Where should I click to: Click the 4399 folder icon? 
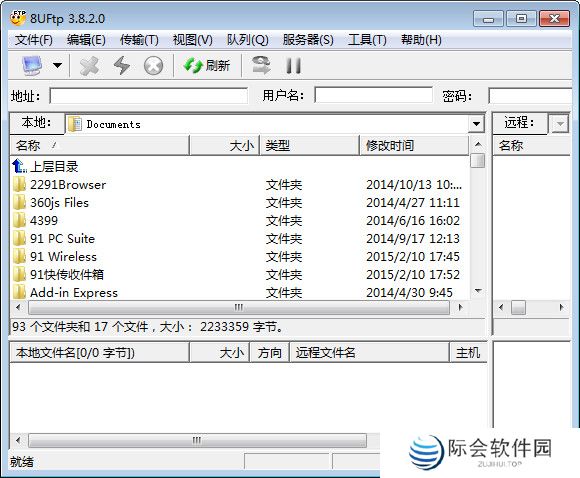[19, 221]
